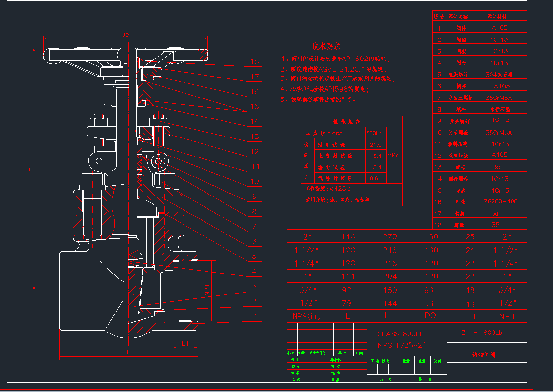553x392 pixels.
Task: Select the DO header cell in size table
Action: coord(430,316)
